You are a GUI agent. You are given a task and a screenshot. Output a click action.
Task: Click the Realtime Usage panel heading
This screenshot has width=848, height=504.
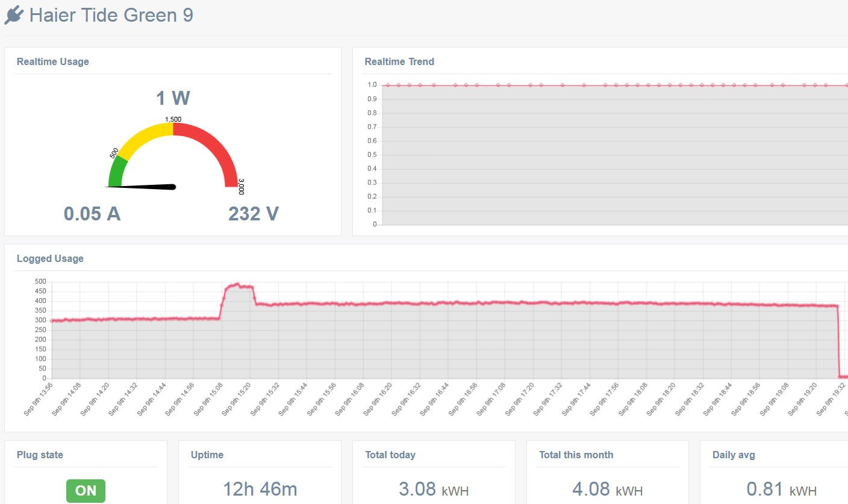tap(53, 61)
